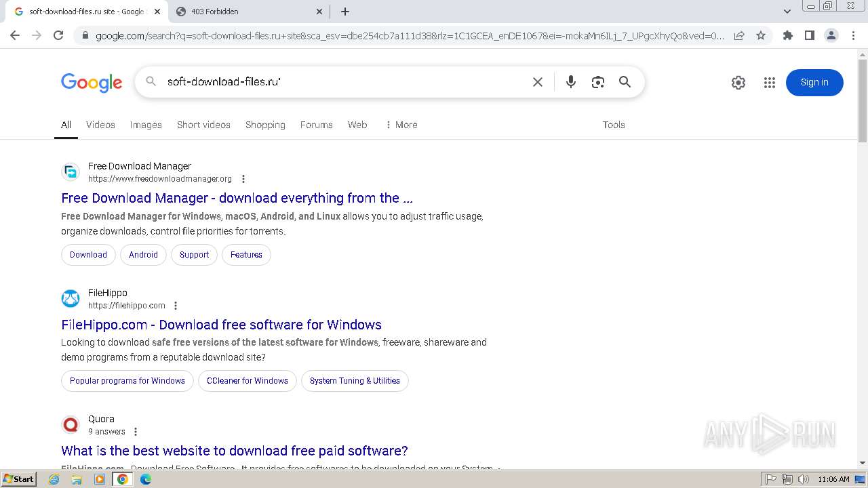Switch to Images results
Screen dimensions: 868x488
(x=146, y=125)
